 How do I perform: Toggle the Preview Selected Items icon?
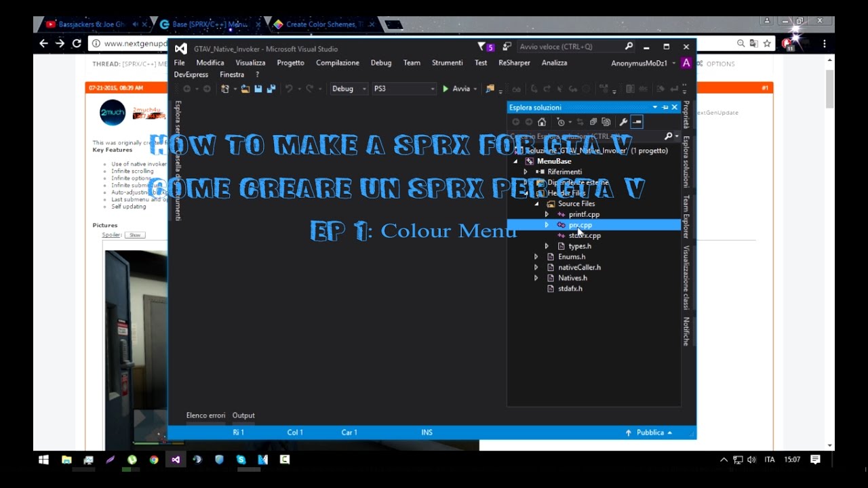(637, 122)
